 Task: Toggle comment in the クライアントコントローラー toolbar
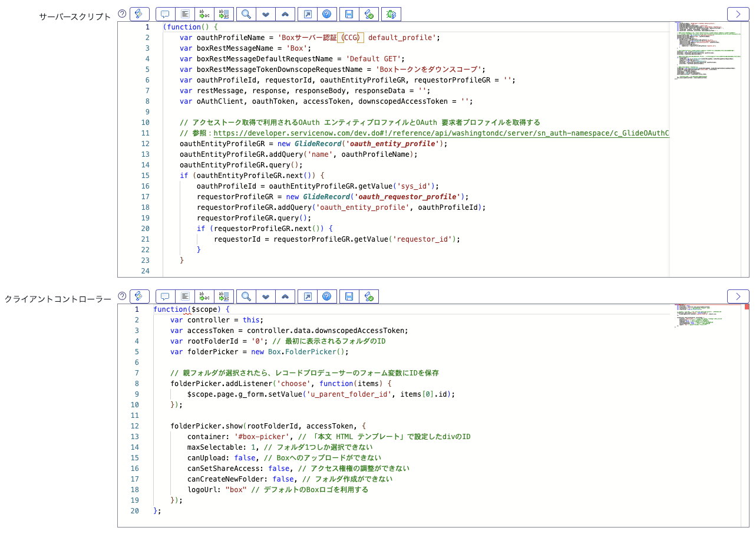click(166, 296)
